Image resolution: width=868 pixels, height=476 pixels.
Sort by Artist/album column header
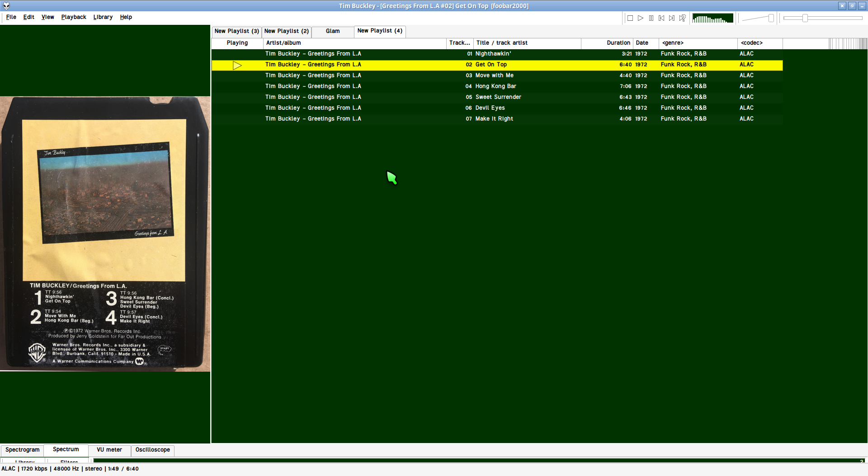[355, 43]
